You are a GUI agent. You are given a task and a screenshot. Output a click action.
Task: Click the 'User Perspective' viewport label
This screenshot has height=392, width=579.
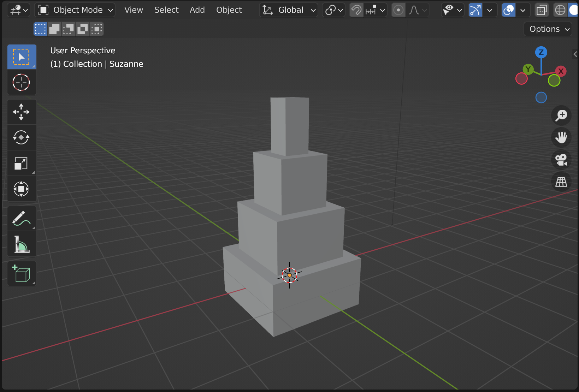pyautogui.click(x=83, y=51)
